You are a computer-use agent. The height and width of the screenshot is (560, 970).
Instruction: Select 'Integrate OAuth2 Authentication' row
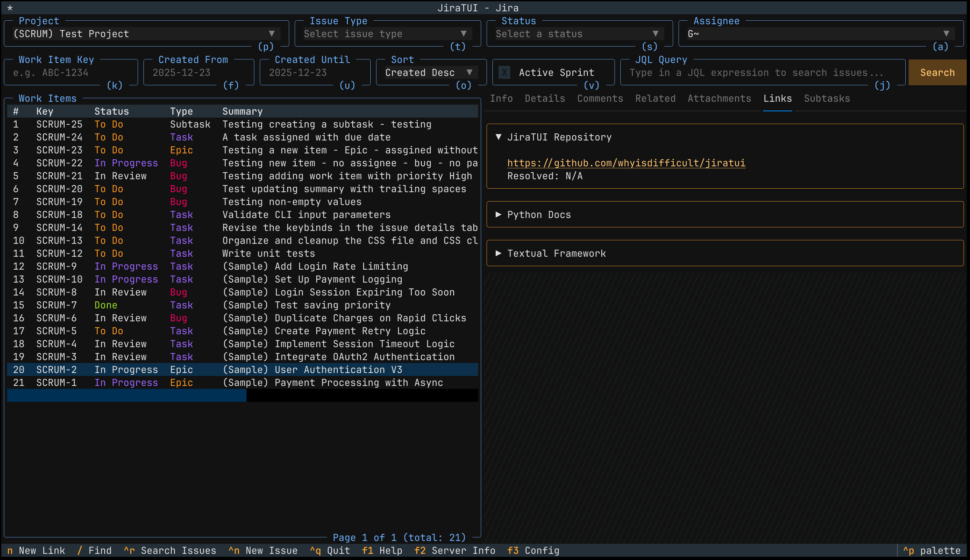[242, 357]
